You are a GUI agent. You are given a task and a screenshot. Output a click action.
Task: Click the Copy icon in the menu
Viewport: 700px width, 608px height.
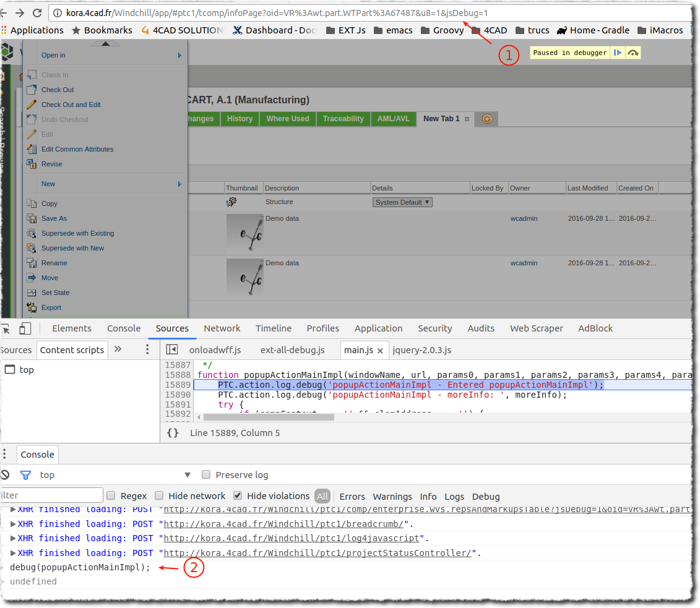pos(31,203)
